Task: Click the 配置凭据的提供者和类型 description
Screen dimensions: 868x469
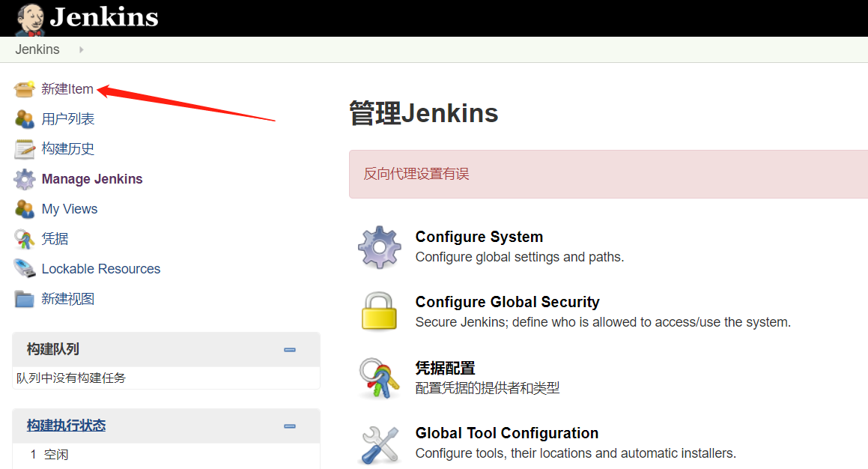Action: pyautogui.click(x=487, y=387)
